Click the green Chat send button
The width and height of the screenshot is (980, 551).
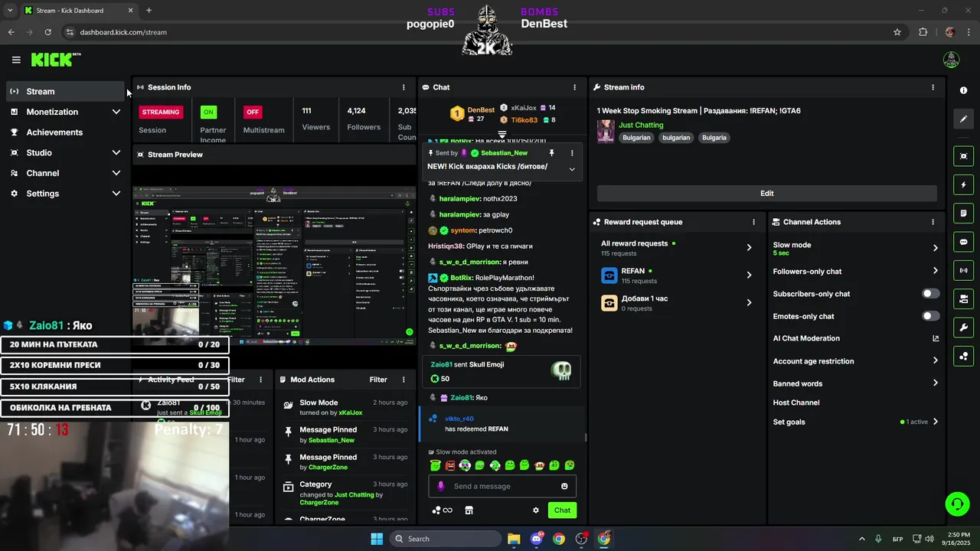(x=562, y=510)
